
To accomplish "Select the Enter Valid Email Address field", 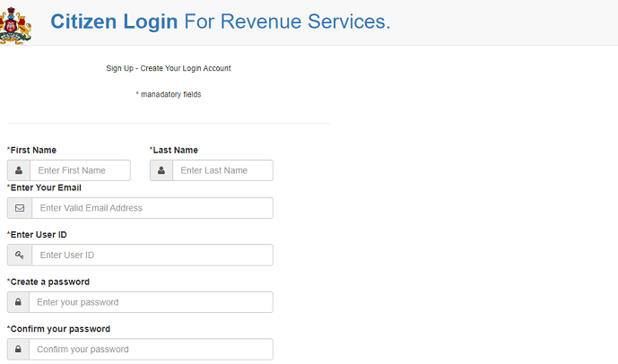I will 152,208.
